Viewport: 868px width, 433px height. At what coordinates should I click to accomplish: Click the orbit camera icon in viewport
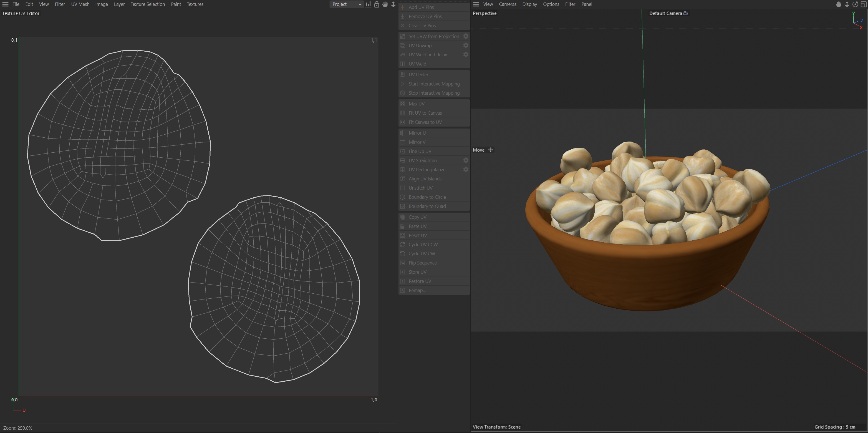[x=855, y=4]
